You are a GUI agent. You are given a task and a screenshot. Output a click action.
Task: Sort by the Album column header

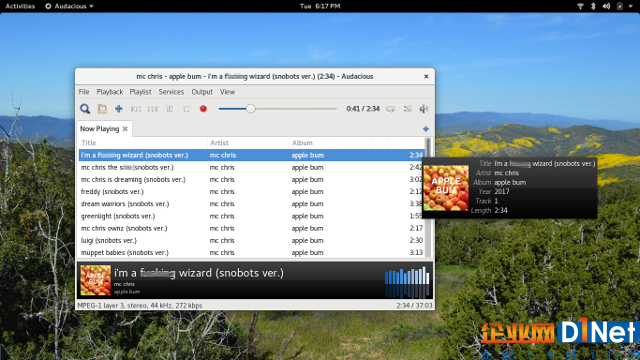pyautogui.click(x=330, y=142)
